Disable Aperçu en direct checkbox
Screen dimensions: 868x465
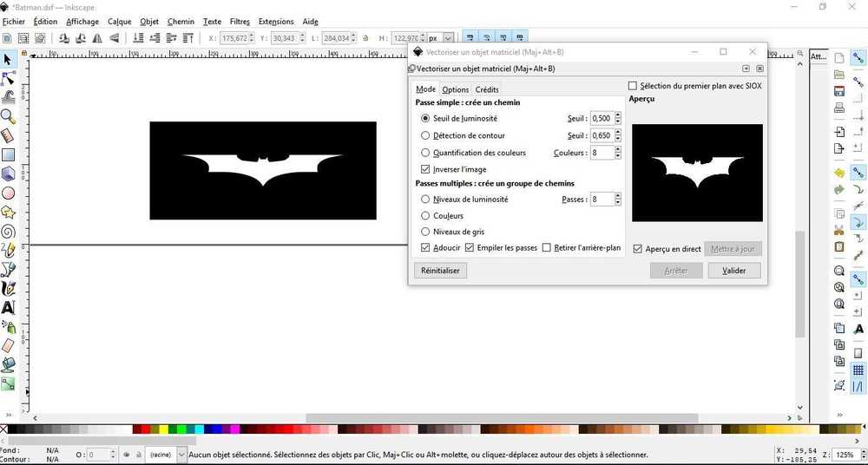[x=637, y=249]
